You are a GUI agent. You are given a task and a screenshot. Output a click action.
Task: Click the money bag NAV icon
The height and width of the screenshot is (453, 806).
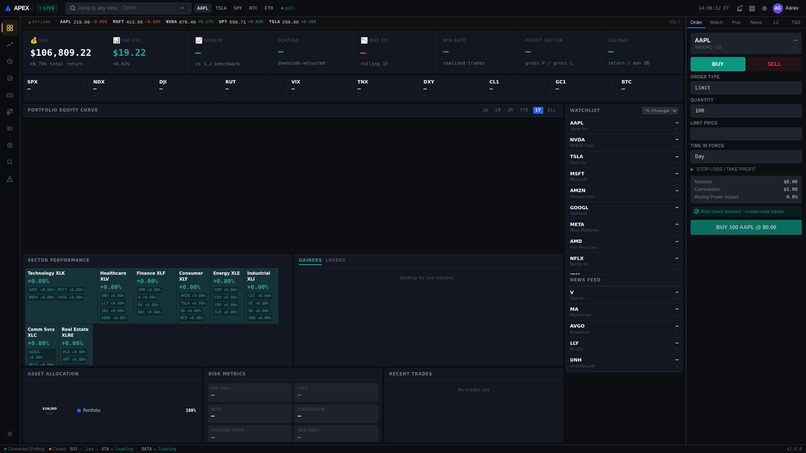click(x=33, y=40)
